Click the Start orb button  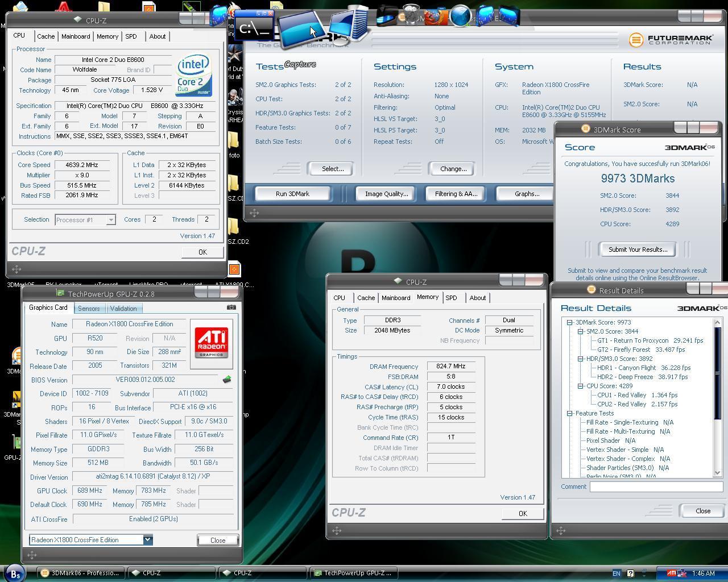point(15,573)
